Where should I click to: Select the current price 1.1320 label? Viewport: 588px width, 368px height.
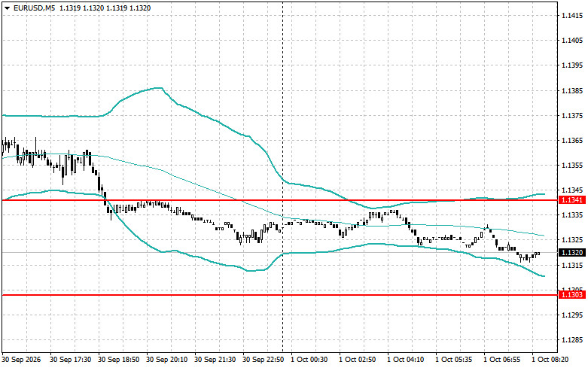point(572,253)
